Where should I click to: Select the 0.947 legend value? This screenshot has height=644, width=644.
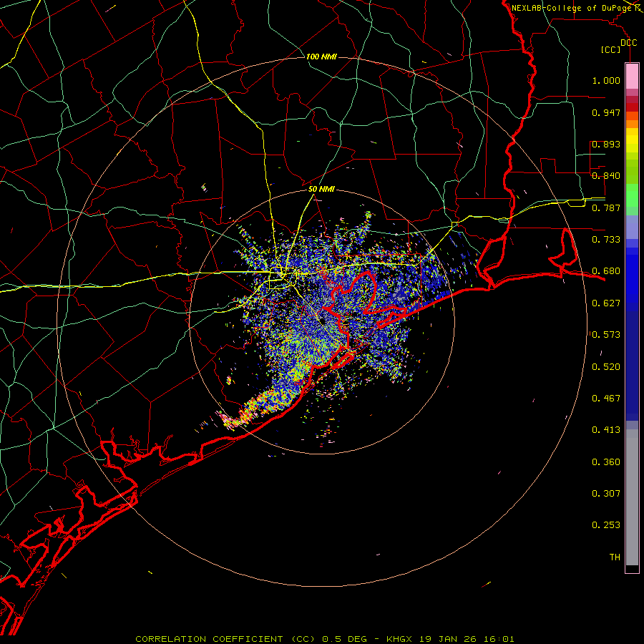click(x=606, y=112)
